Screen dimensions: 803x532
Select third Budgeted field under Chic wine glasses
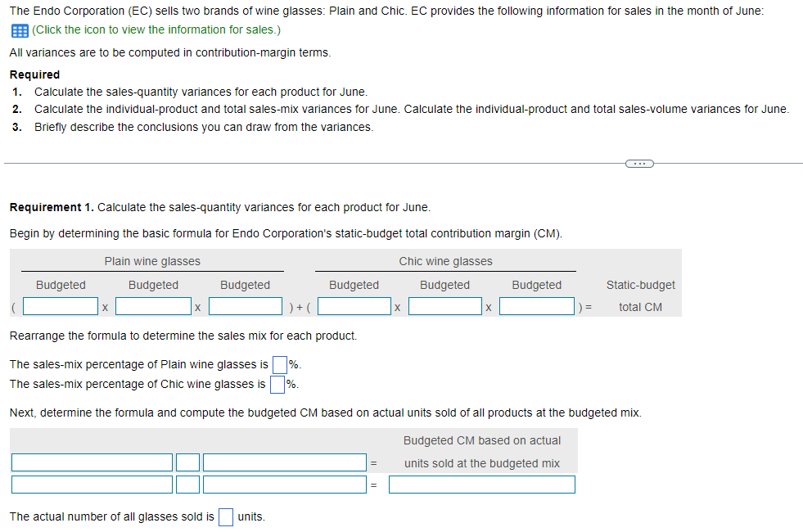coord(537,306)
